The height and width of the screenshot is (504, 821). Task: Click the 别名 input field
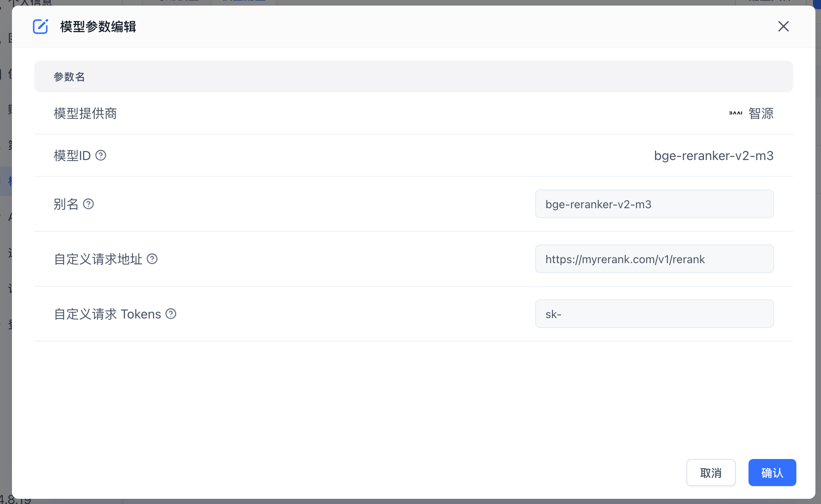(654, 204)
